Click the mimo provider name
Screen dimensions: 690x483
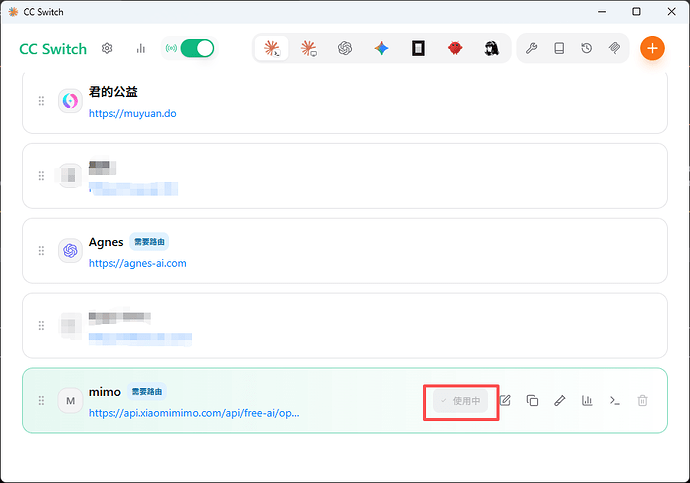[x=105, y=392]
